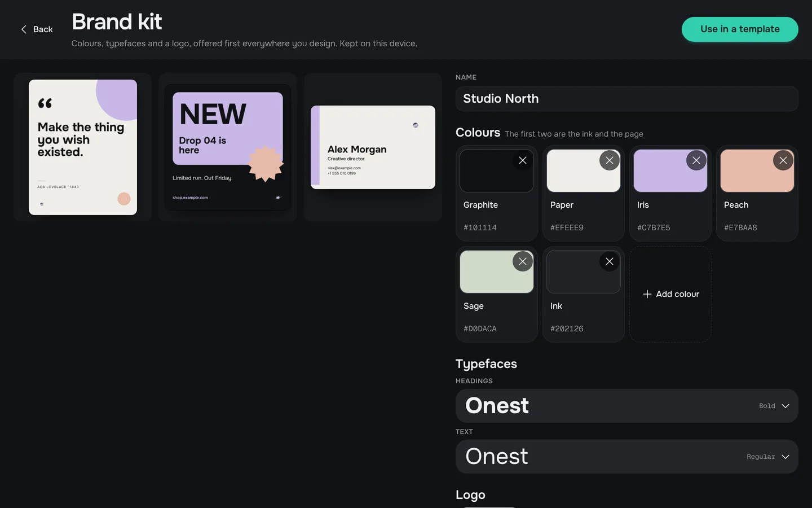Edit the Sage colour name

click(497, 306)
